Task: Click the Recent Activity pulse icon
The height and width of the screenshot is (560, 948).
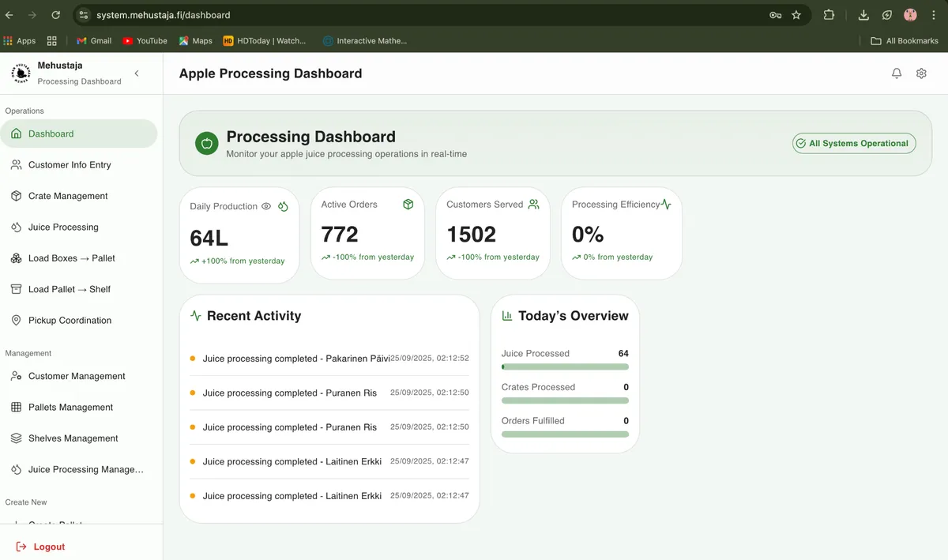Action: pos(196,316)
